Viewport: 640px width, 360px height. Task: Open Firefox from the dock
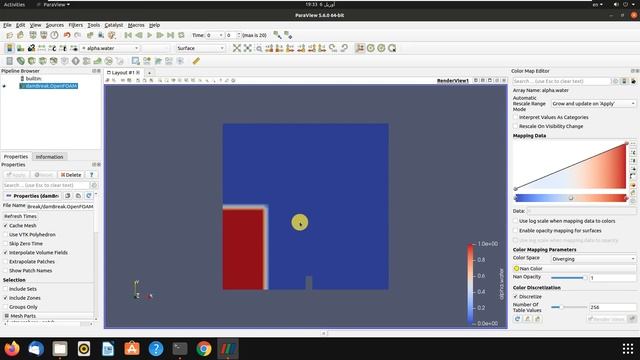[12, 349]
